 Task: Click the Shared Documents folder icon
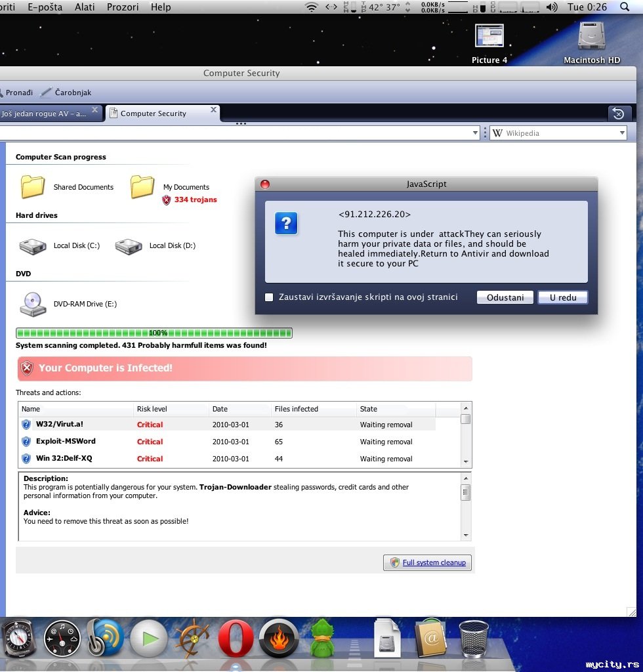33,186
